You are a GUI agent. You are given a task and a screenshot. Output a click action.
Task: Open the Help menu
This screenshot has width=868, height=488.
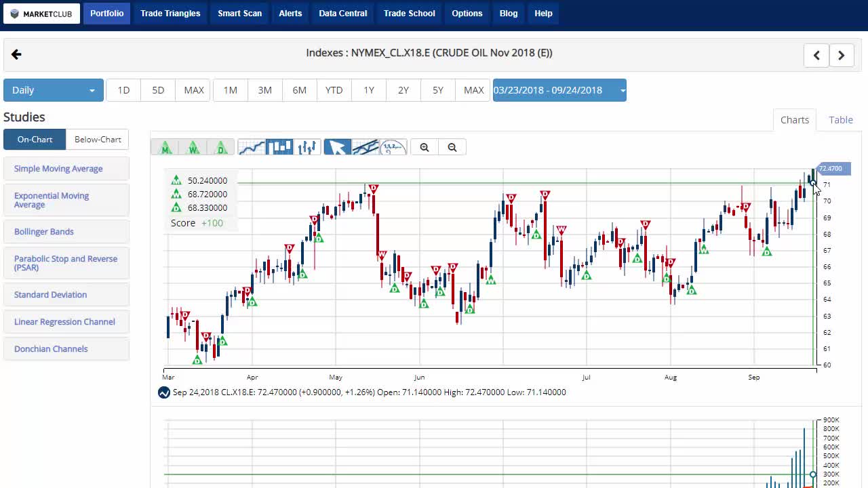point(543,13)
